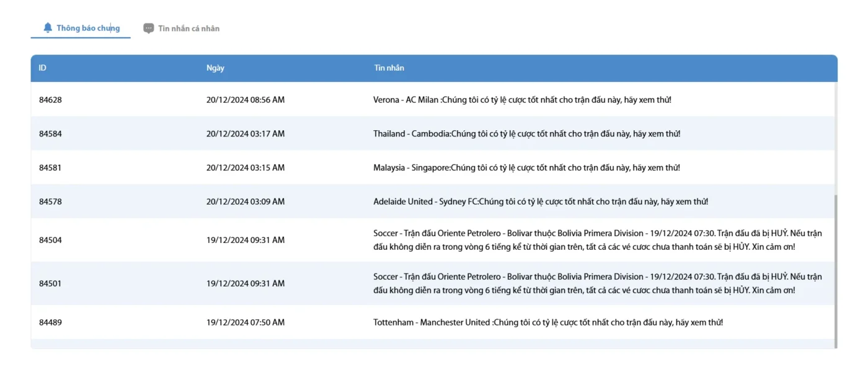
Task: Click the bell icon beside Thông báo chung
Action: tap(48, 28)
